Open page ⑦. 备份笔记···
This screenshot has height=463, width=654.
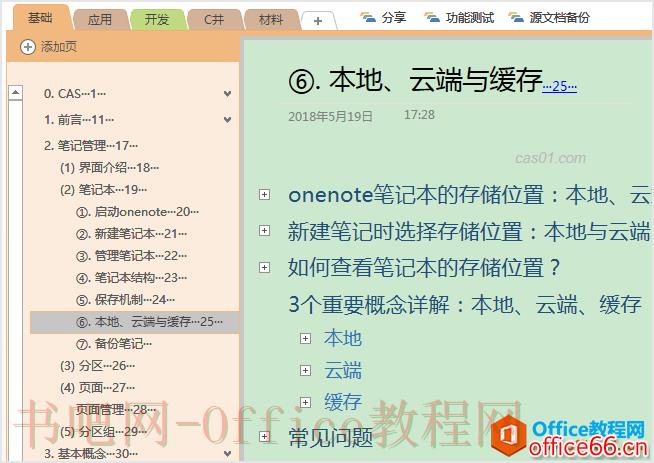click(114, 344)
